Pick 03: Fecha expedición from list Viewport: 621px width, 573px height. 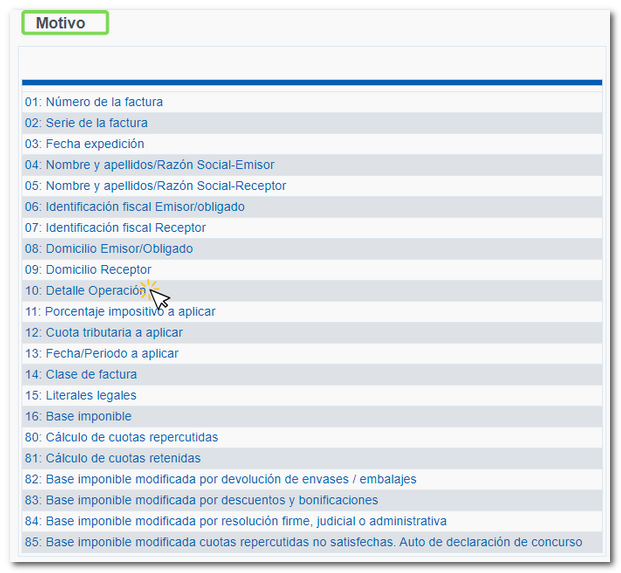pyautogui.click(x=85, y=144)
